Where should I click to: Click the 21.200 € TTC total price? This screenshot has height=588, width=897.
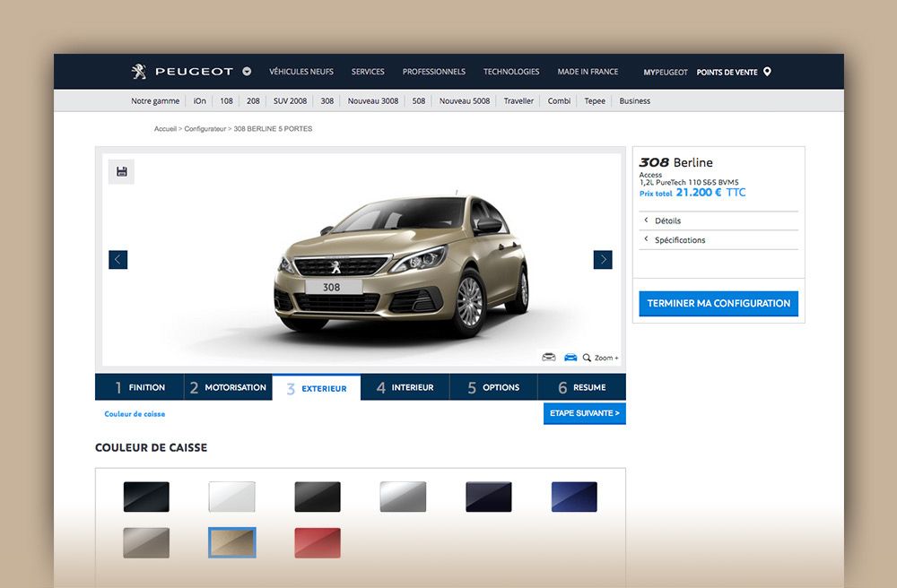tap(710, 193)
